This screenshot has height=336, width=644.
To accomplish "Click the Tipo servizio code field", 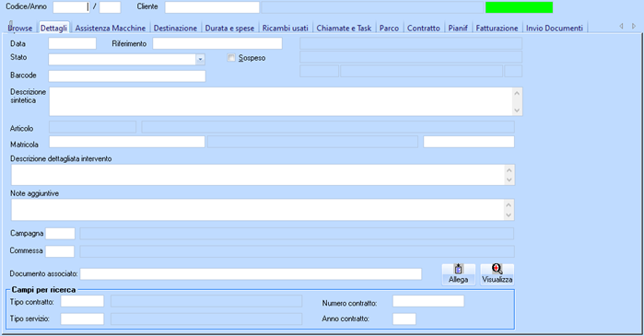I will tap(82, 319).
